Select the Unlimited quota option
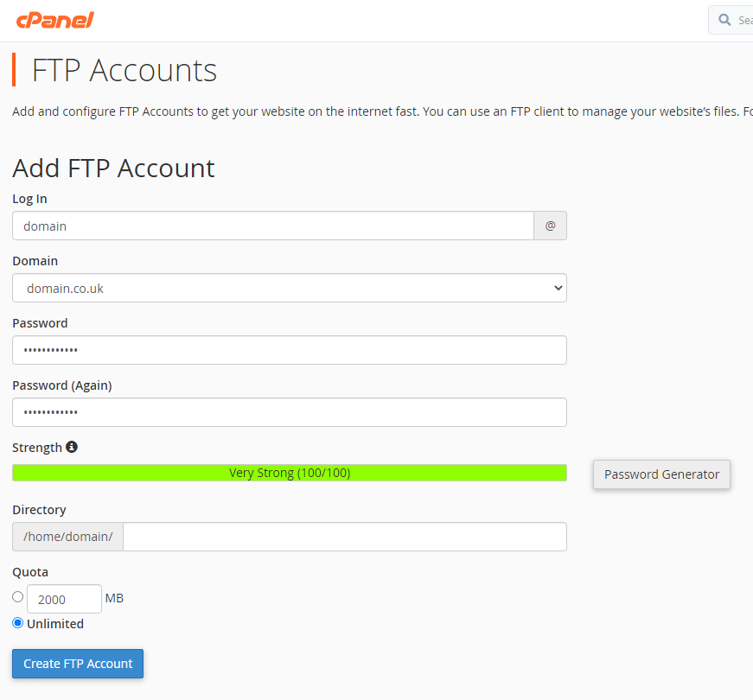Image resolution: width=753 pixels, height=700 pixels. [17, 622]
